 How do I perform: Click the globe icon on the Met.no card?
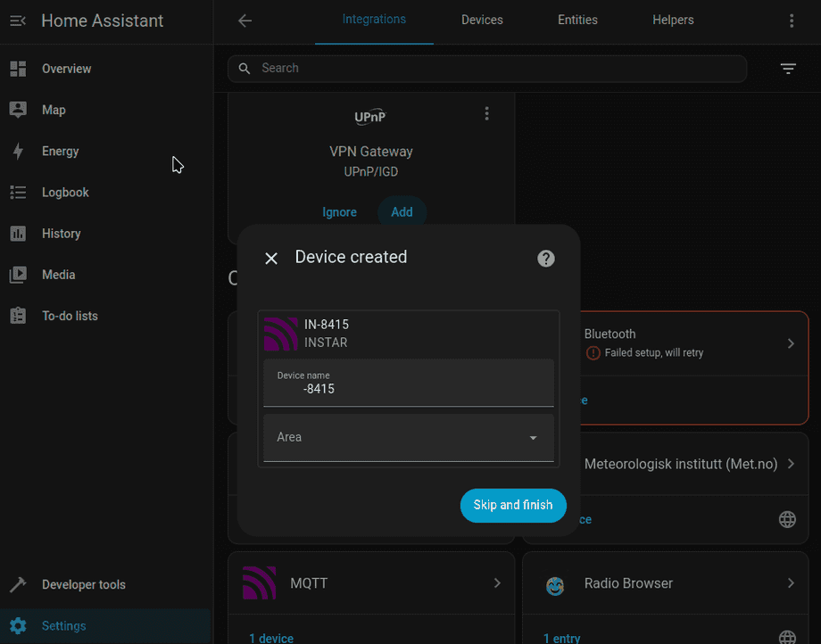[x=787, y=519]
